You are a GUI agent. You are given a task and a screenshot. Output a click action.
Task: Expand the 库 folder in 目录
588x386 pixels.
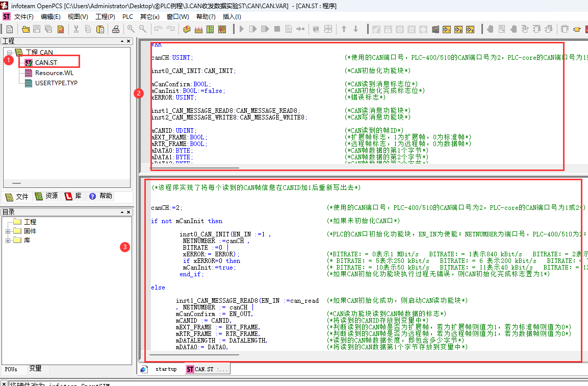(x=8, y=240)
